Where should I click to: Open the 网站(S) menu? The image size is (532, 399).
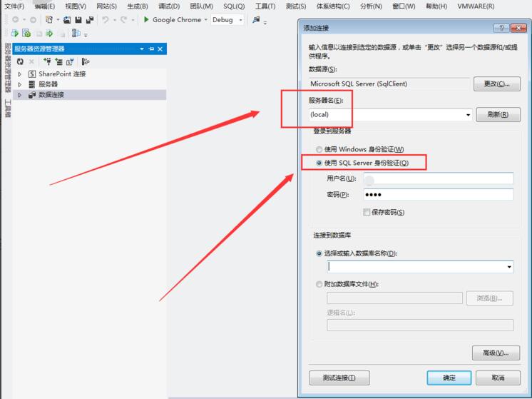[106, 6]
